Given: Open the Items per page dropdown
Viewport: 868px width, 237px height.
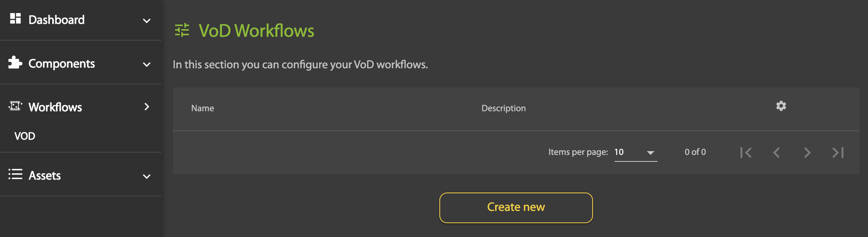Looking at the screenshot, I should tap(636, 153).
